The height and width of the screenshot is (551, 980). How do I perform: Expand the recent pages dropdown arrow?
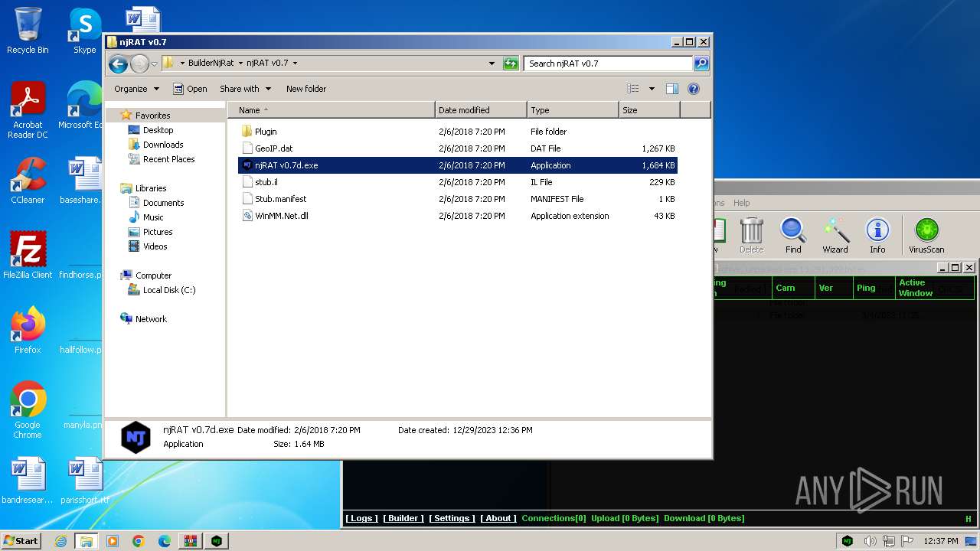(155, 64)
